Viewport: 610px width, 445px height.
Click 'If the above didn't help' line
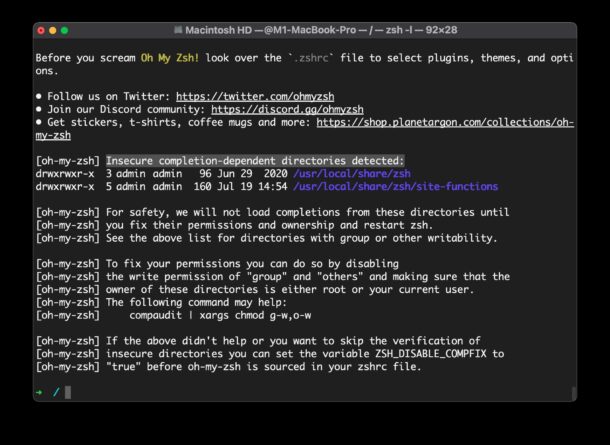(258, 341)
